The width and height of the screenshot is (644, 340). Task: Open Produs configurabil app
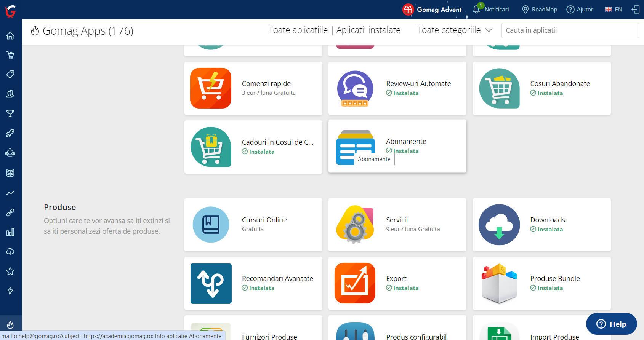[x=397, y=328]
